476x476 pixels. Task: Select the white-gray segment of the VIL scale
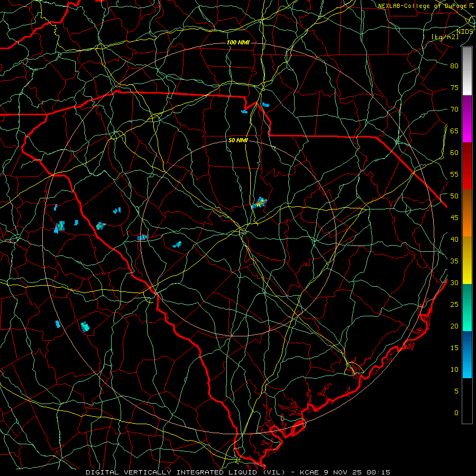[x=467, y=71]
